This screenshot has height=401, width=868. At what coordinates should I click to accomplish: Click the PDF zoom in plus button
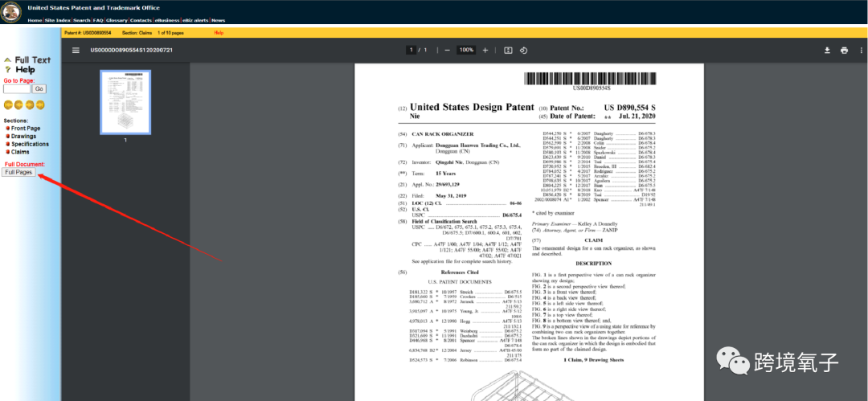(485, 51)
